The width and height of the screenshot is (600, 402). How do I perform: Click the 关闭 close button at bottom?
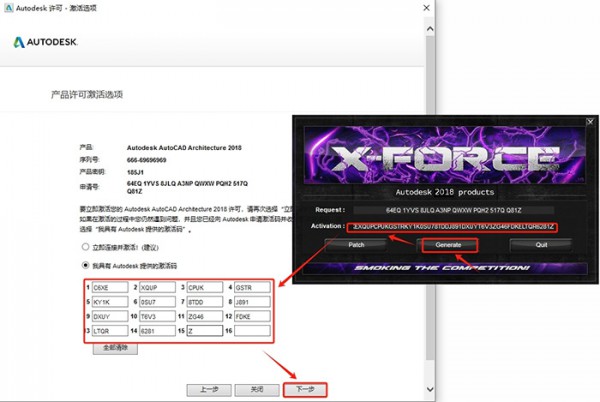[x=257, y=390]
